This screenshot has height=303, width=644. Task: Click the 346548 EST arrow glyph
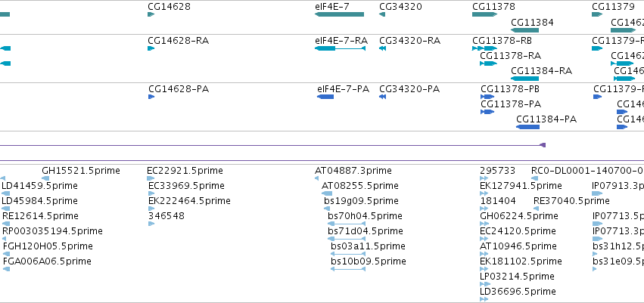151,224
